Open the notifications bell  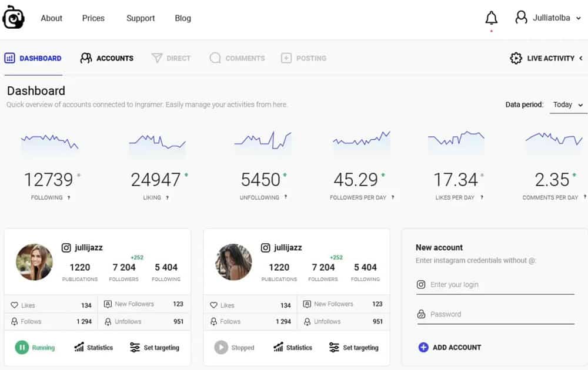coord(491,18)
